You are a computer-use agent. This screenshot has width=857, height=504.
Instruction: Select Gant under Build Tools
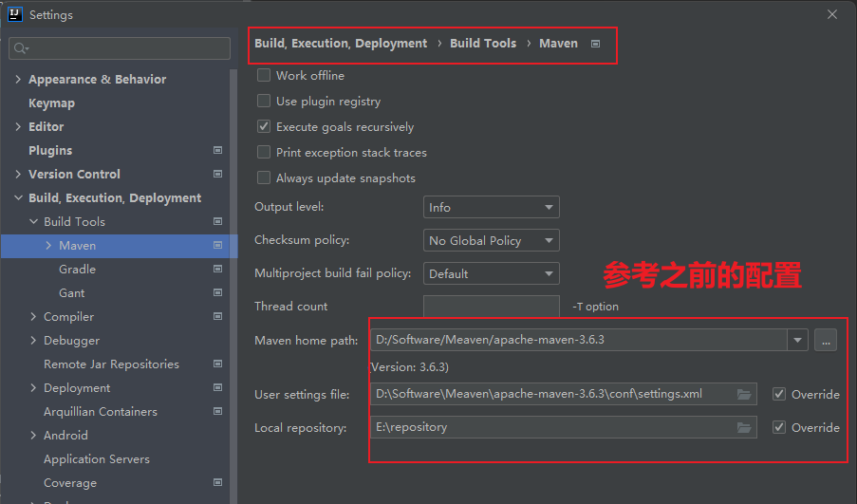click(71, 293)
